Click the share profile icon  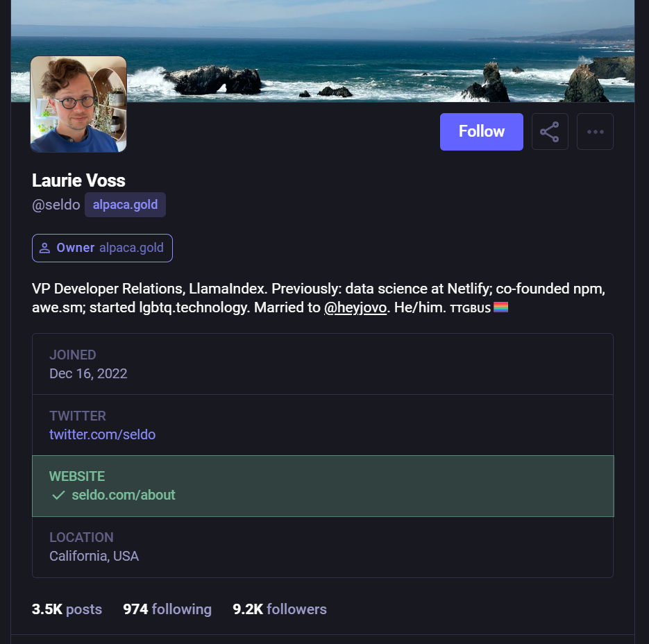[x=550, y=131]
